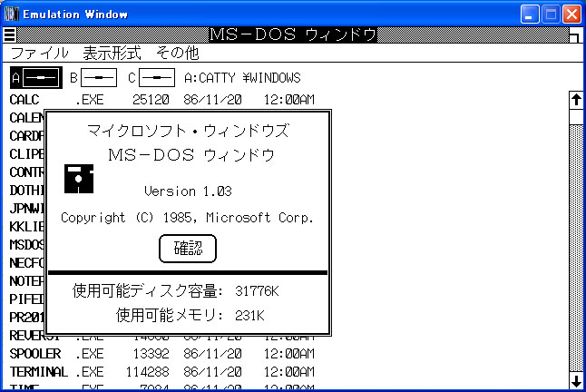
Task: Click the MS-DOS ウィンドウ window title
Action: (293, 35)
